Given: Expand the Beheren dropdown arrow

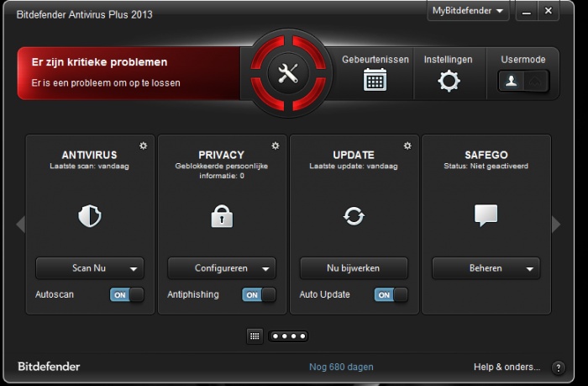Looking at the screenshot, I should point(529,269).
